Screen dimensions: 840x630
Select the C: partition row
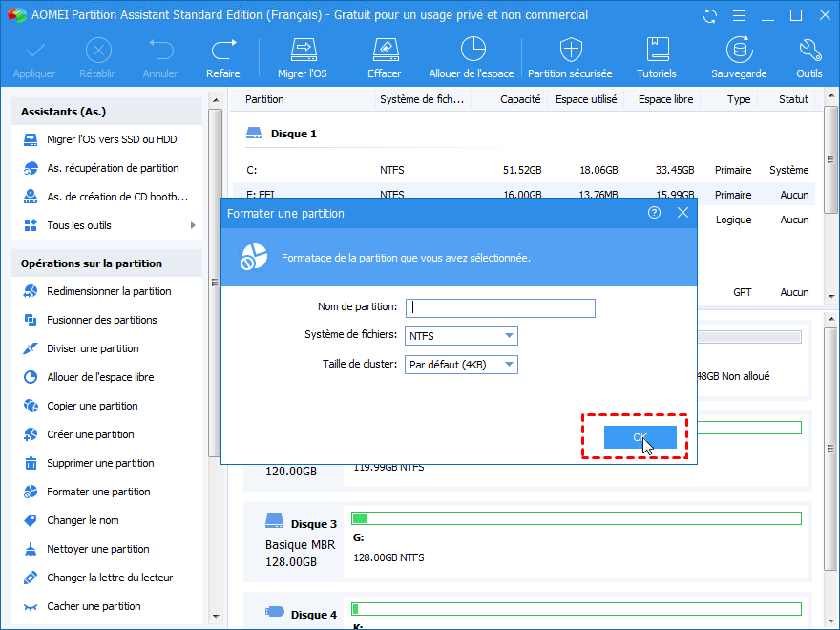pyautogui.click(x=524, y=170)
